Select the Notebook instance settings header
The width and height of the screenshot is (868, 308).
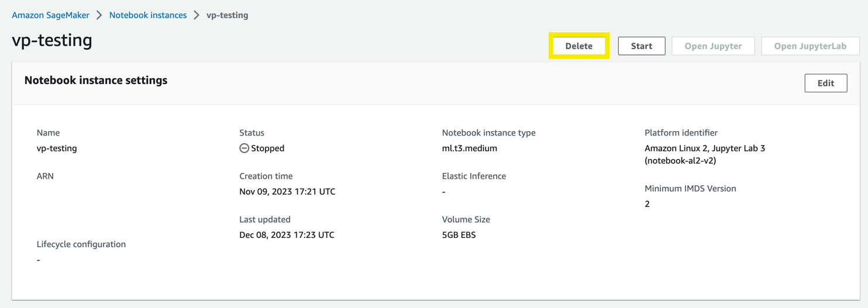pos(96,81)
